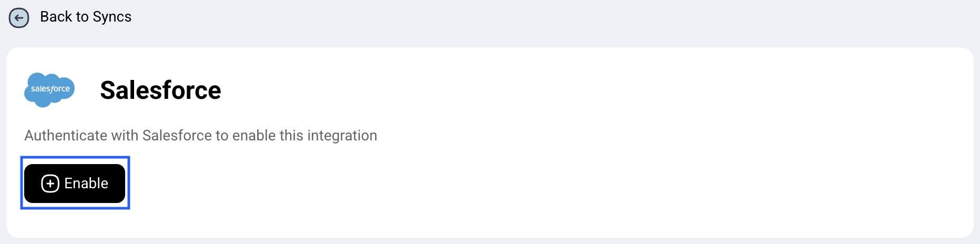Screen dimensions: 980x244
Task: Click the plus icon inside Enable button
Action: coord(50,184)
